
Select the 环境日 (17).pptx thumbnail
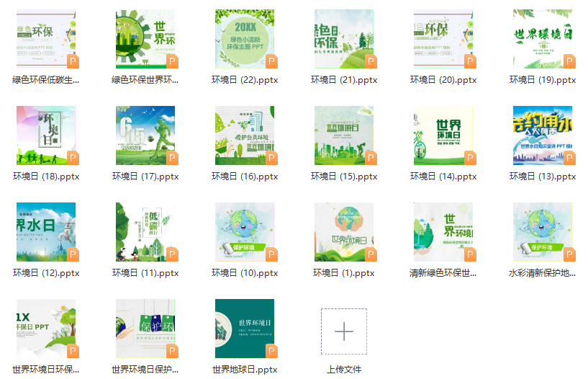point(145,135)
